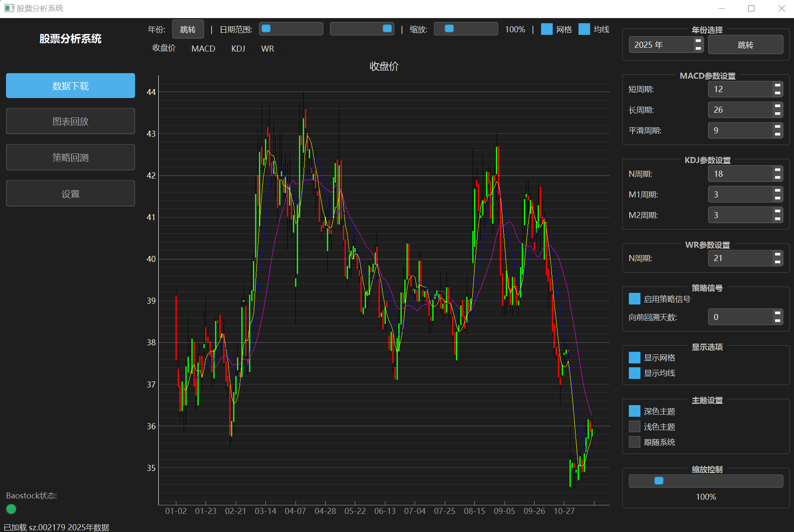
Task: Increase M2周期 value with up arrow
Action: coord(778,211)
